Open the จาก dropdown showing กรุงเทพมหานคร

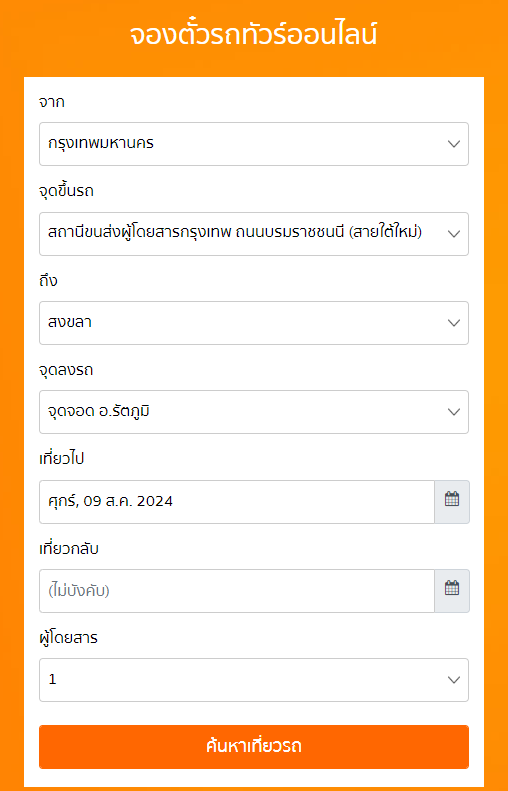pos(254,144)
